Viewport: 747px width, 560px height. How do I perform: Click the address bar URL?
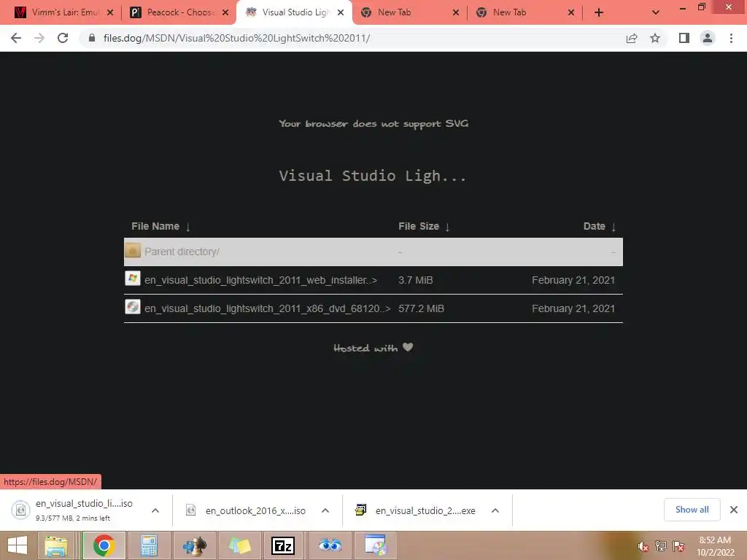point(236,38)
